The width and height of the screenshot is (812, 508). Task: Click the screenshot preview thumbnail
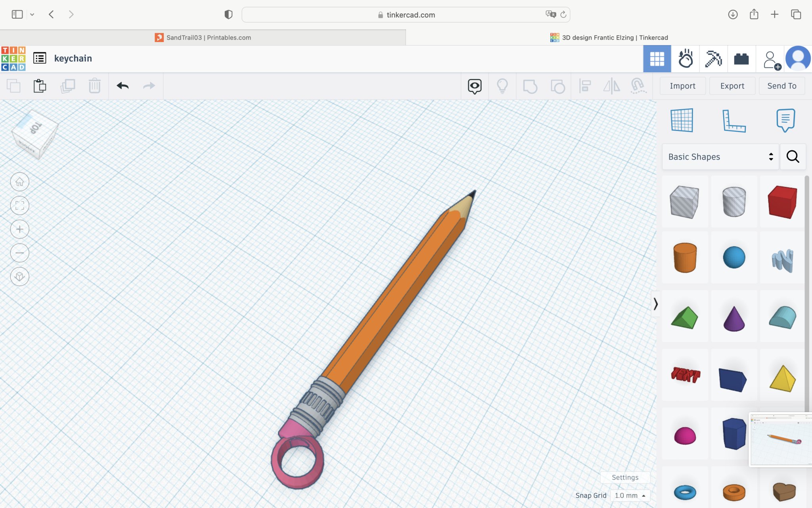780,440
